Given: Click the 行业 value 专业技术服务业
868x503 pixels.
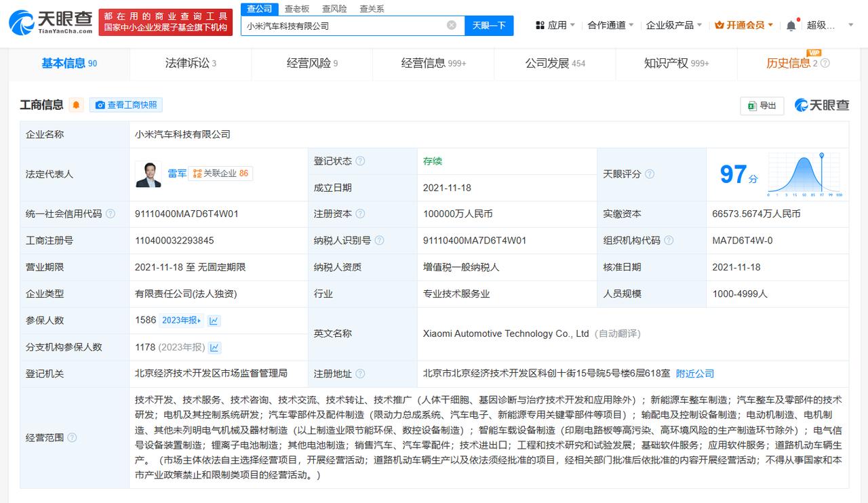Looking at the screenshot, I should coord(456,294).
